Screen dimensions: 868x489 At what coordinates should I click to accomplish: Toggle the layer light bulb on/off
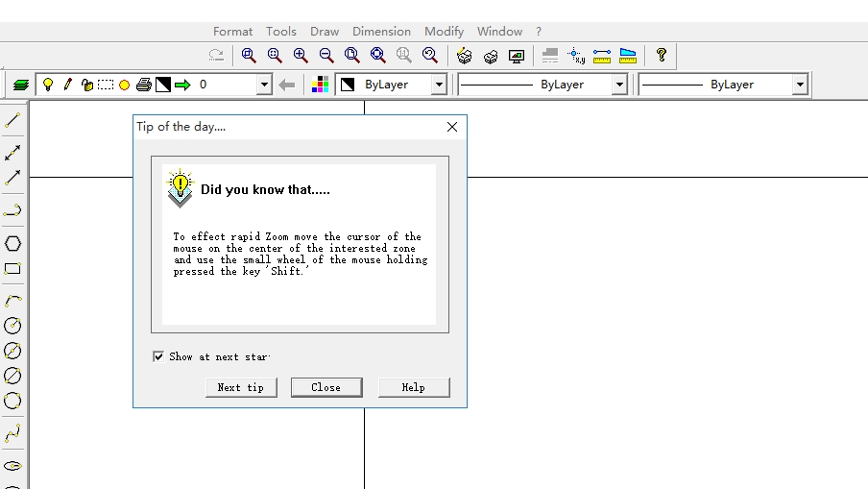48,85
